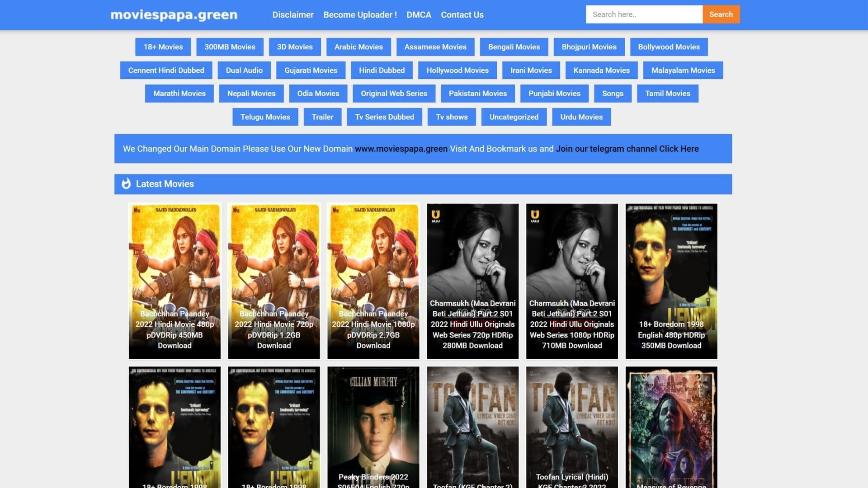Open the Disclaimer page
Viewport: 868px width, 488px height.
point(293,14)
